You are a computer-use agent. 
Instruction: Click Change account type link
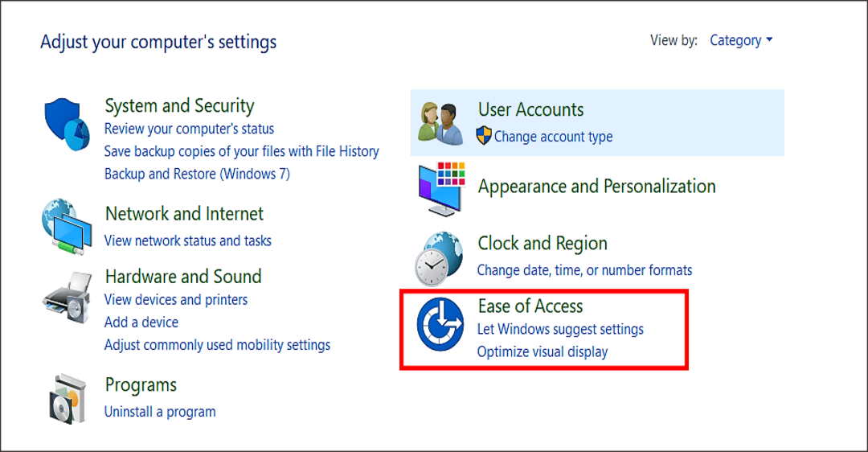(553, 137)
